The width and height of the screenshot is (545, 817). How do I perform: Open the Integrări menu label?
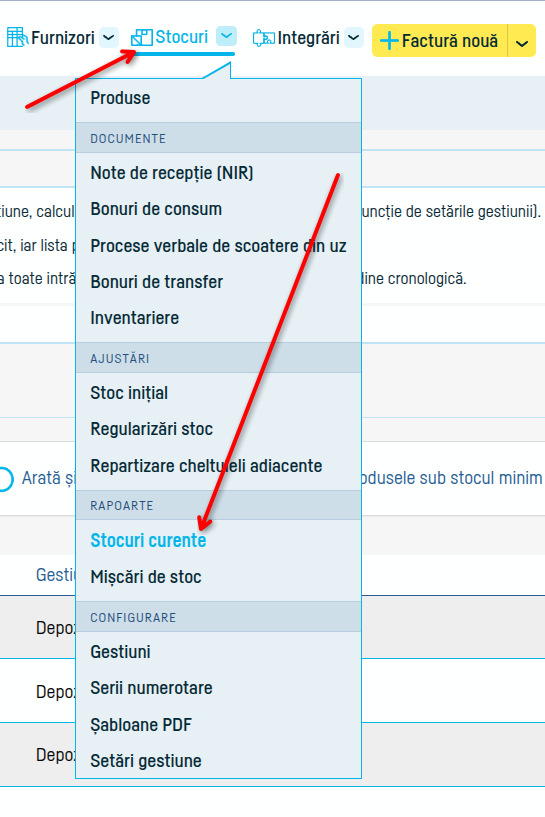tap(308, 38)
